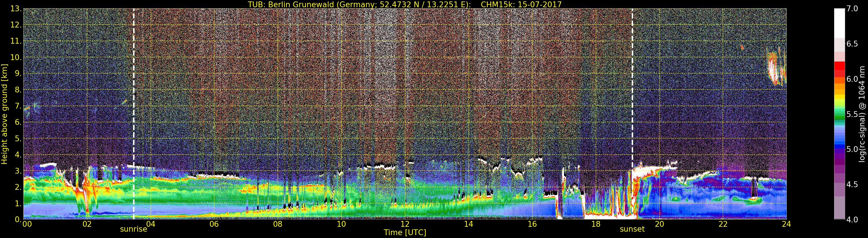
Task: Pick the deep blue band of the colorbar
Action: coord(839,147)
